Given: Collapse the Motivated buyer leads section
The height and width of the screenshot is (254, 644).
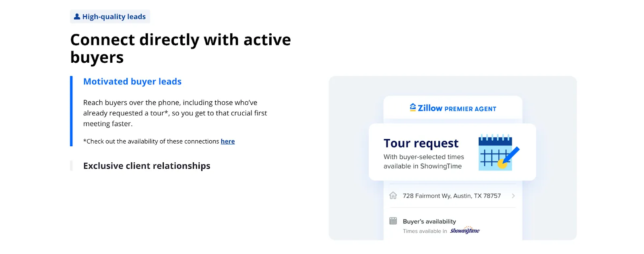Looking at the screenshot, I should coord(132,81).
